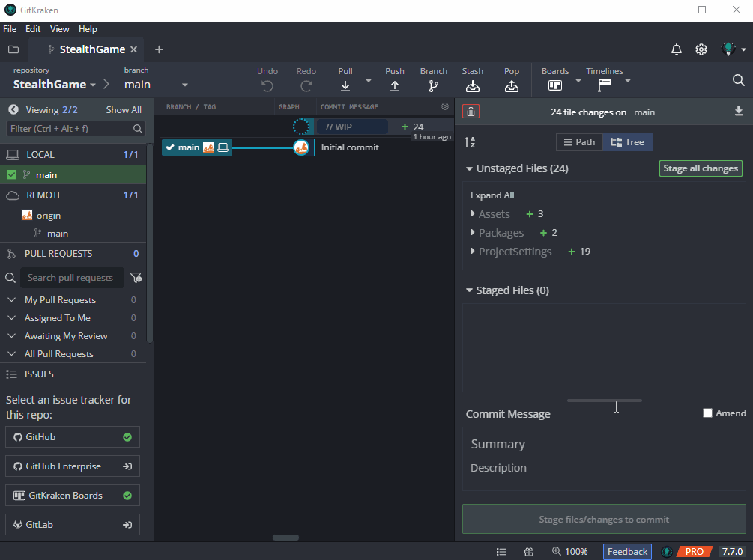Image resolution: width=753 pixels, height=560 pixels.
Task: Open the profile dropdown arrow
Action: 743,49
